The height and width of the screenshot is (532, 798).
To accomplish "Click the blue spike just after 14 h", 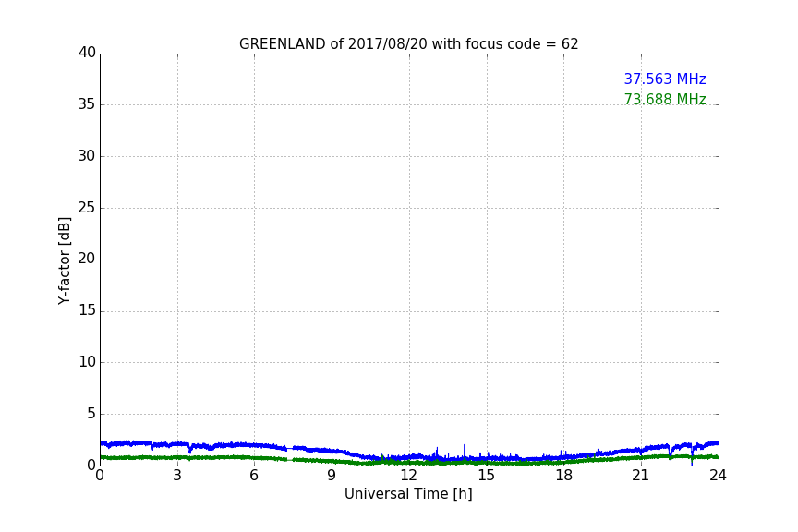I will 465,451.
